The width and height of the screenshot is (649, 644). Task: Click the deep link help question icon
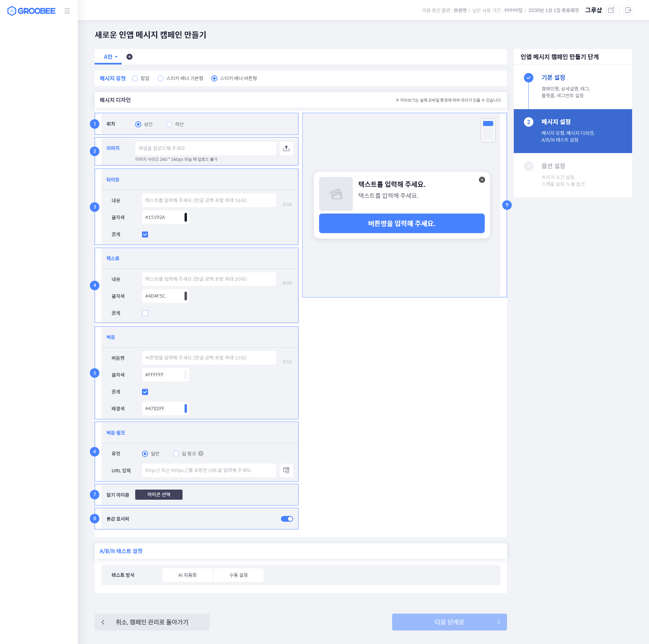[201, 453]
